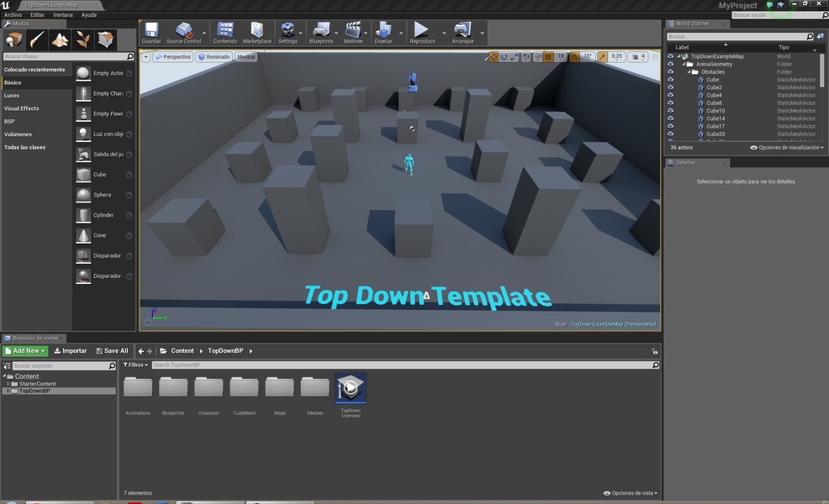Image resolution: width=829 pixels, height=504 pixels.
Task: Select the Luces category in Modes panel
Action: click(x=12, y=96)
